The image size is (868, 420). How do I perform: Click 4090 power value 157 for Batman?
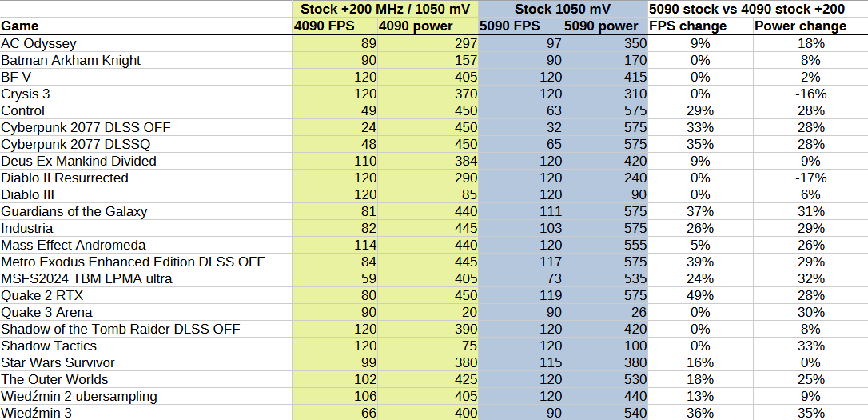[x=428, y=60]
